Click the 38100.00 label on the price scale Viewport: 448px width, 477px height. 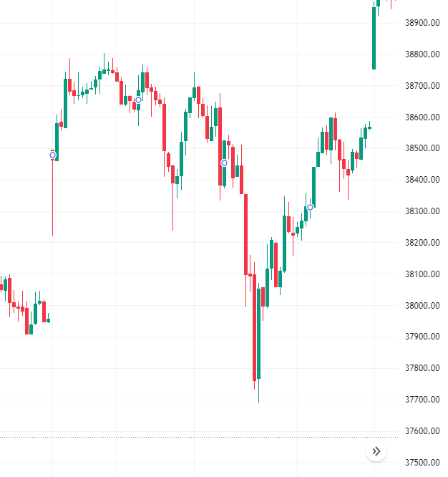tap(422, 274)
